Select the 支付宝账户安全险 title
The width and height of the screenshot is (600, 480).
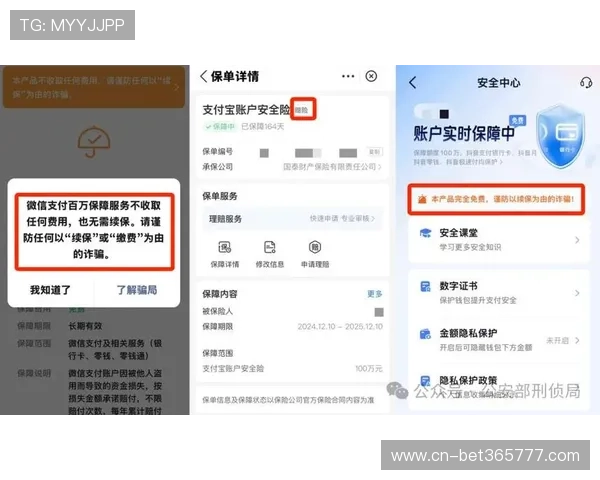pyautogui.click(x=246, y=110)
